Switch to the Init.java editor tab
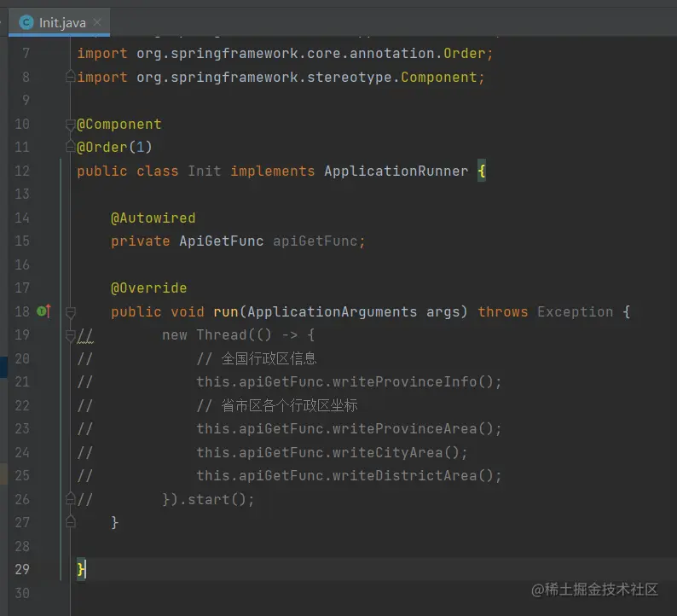The width and height of the screenshot is (677, 616). [x=60, y=22]
